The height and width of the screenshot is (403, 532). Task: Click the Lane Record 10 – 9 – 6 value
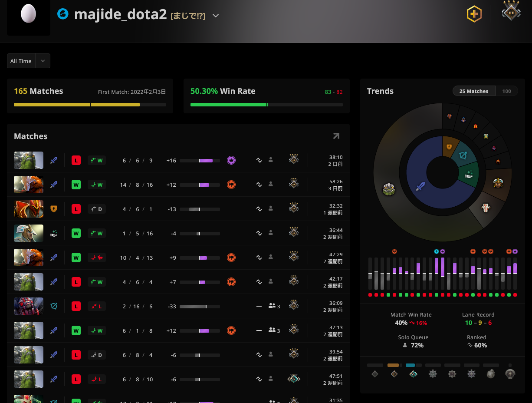tap(478, 323)
